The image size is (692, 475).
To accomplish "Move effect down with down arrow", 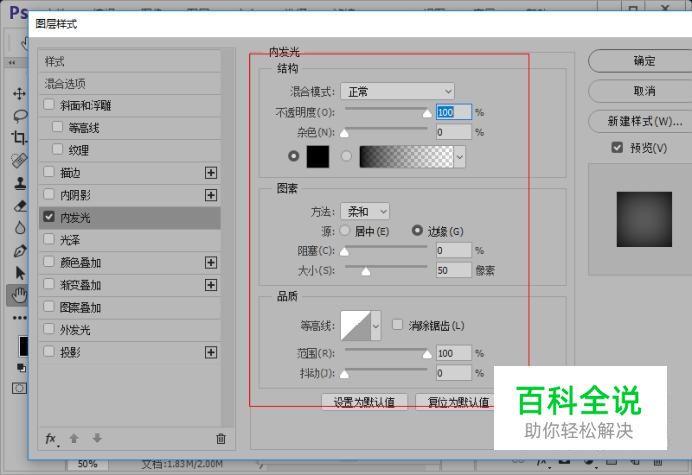I will pos(97,438).
